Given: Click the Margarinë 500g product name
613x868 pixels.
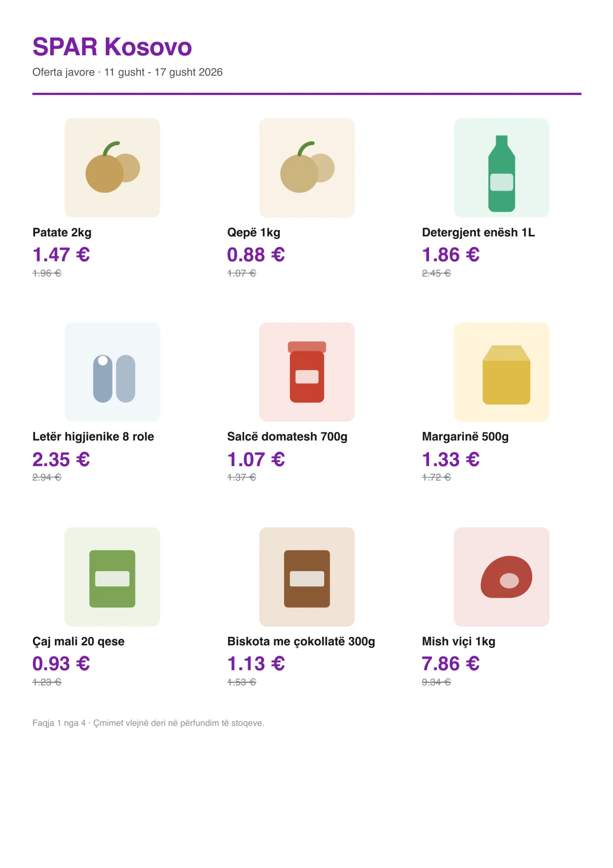Looking at the screenshot, I should click(465, 436).
